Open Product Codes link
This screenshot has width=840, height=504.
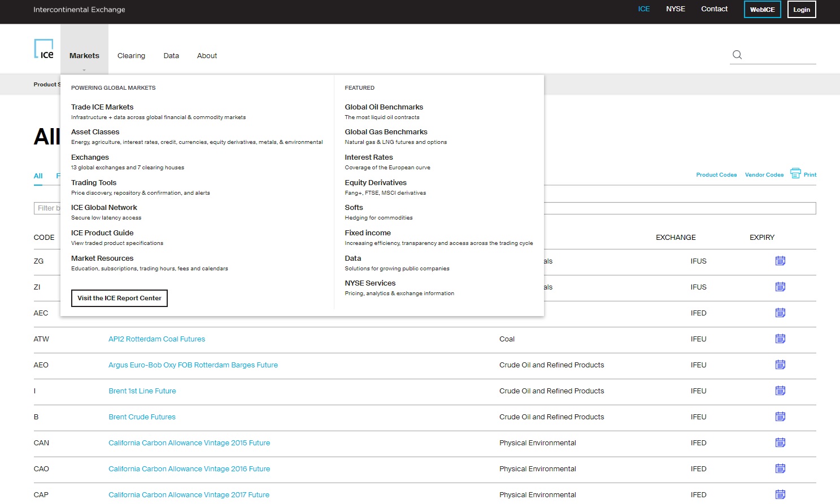pyautogui.click(x=716, y=175)
